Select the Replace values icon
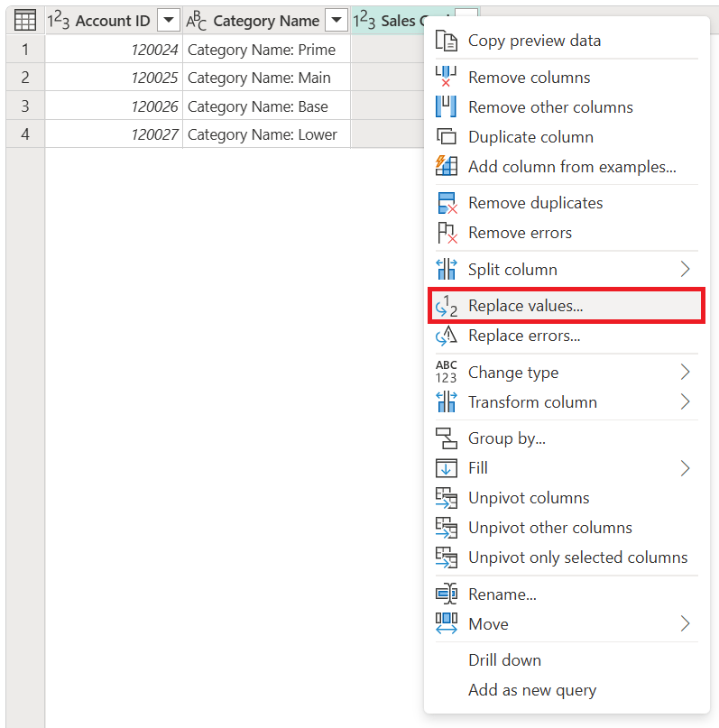Screen dimensions: 719x728 (x=447, y=305)
